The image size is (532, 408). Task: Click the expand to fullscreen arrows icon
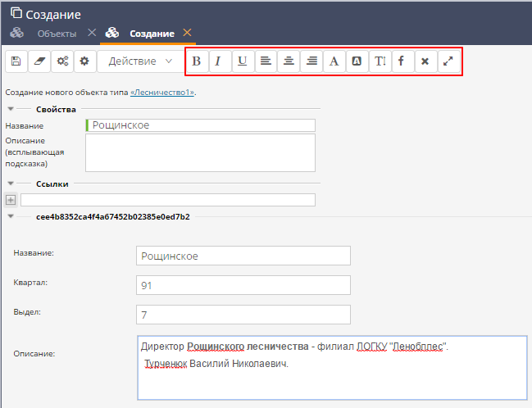[x=448, y=61]
